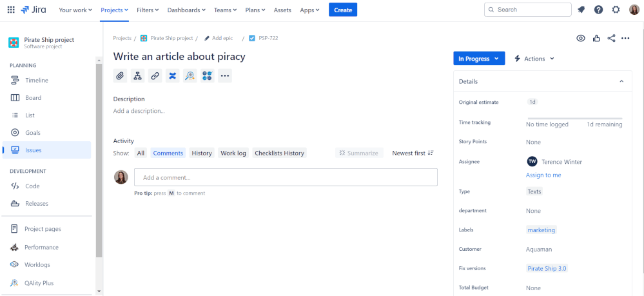Image resolution: width=644 pixels, height=296 pixels.
Task: Open Issues in sidebar
Action: (46, 150)
